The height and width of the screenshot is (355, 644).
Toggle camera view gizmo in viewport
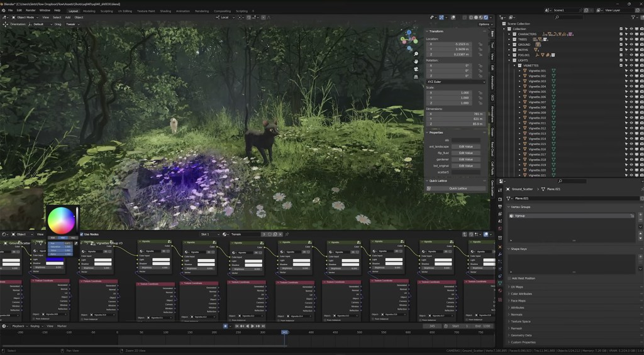416,69
